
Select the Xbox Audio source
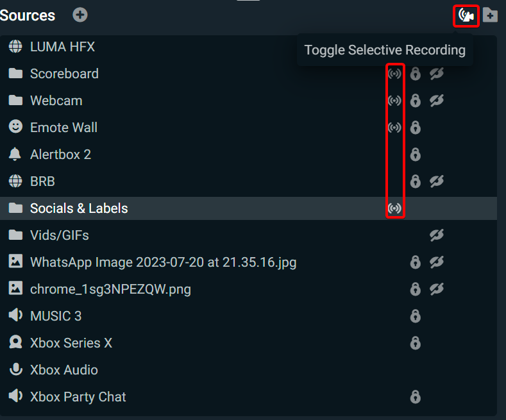63,370
